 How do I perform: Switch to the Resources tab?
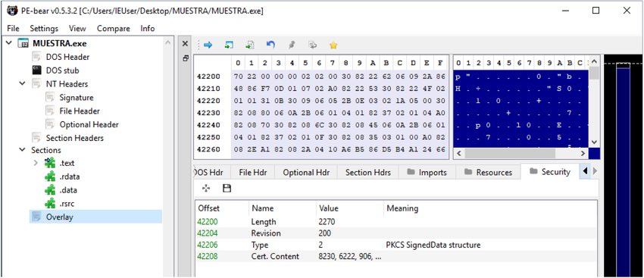coord(489,173)
